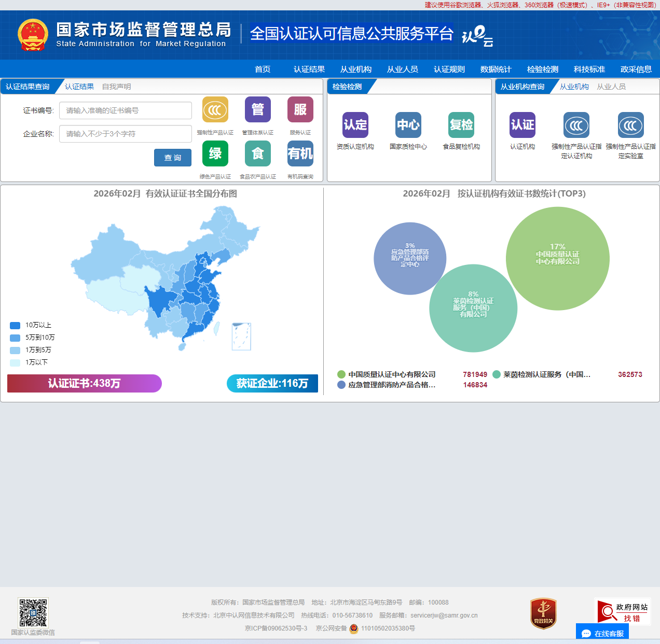Select the CCC 强制性产品认证 icon
This screenshot has width=660, height=644.
tap(215, 109)
